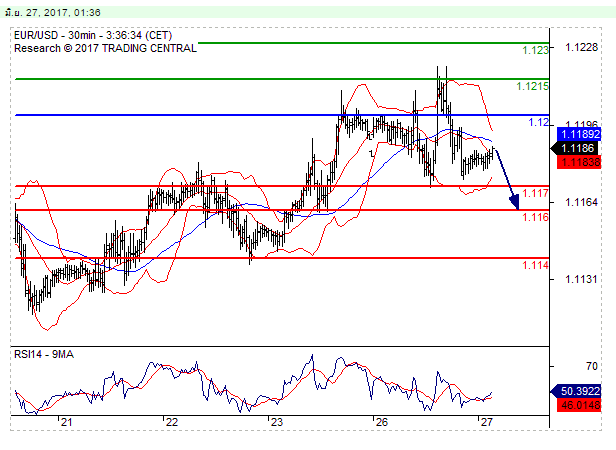Click the 1.1228 price axis value
Screen dimensions: 616x450
pyautogui.click(x=581, y=47)
